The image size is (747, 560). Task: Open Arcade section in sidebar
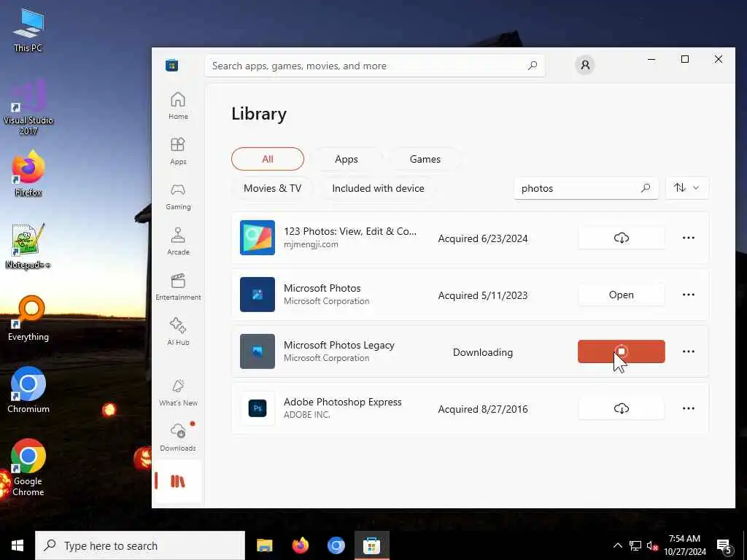pos(178,241)
